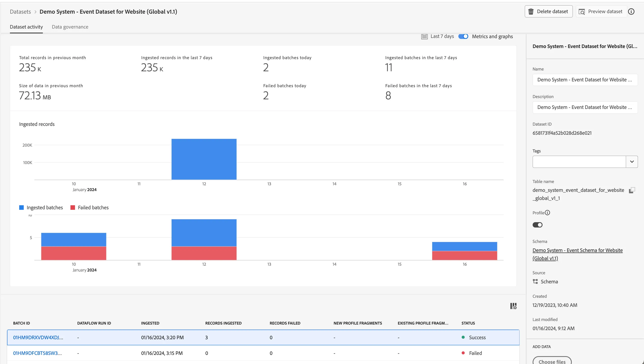Screen dimensions: 644x364
Task: Switch to the Data governance tab
Action: pyautogui.click(x=70, y=27)
